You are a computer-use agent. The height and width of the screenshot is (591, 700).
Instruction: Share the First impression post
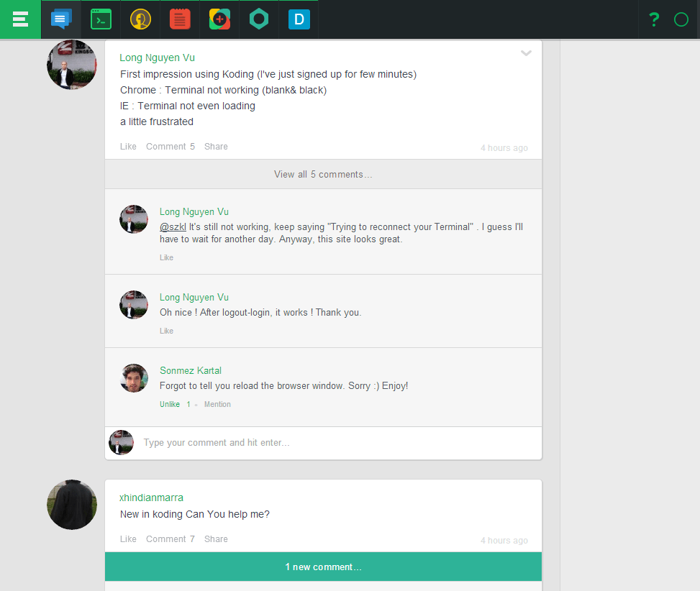coord(216,146)
